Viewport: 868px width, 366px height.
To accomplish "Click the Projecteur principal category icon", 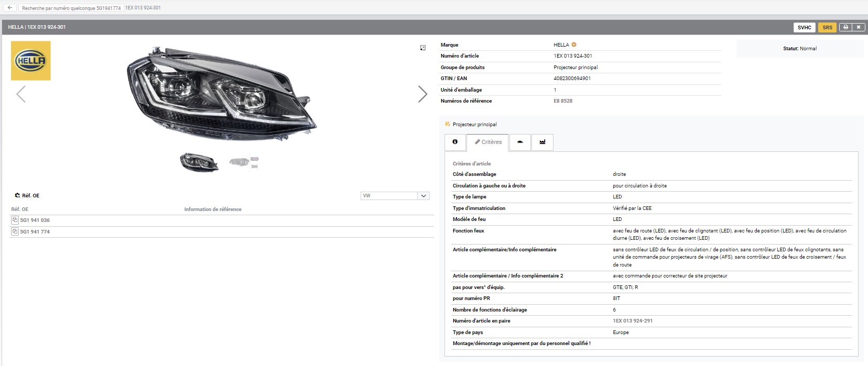I will [448, 124].
